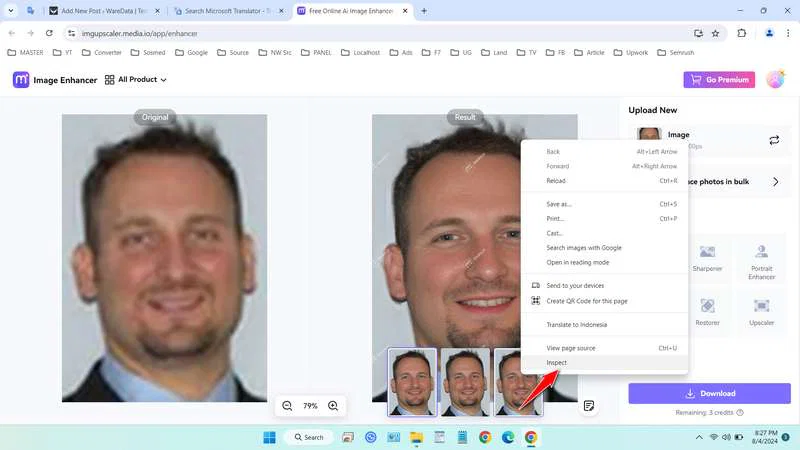
Task: Choose Inspect in the context menu
Action: (x=604, y=362)
